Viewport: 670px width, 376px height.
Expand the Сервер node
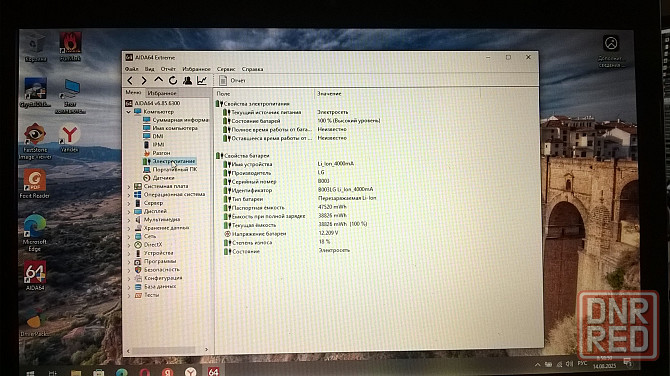[x=129, y=203]
